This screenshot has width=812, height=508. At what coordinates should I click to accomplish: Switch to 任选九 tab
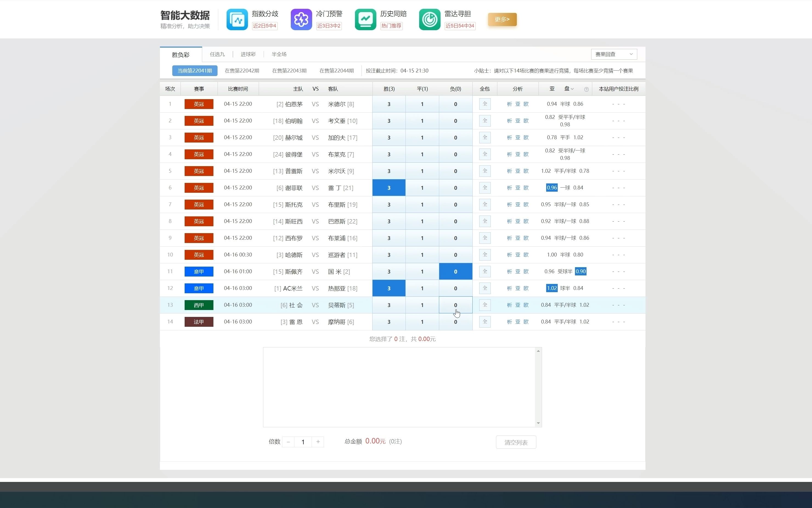(x=218, y=54)
